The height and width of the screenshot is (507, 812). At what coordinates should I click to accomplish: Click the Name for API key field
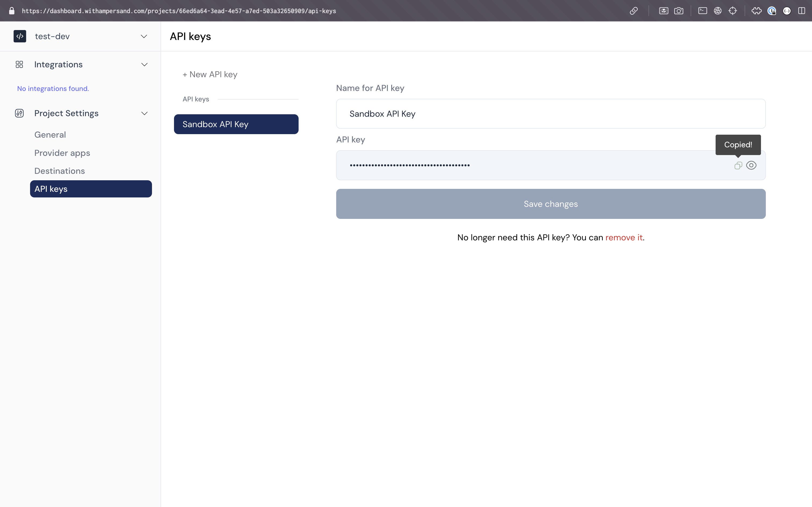(550, 114)
